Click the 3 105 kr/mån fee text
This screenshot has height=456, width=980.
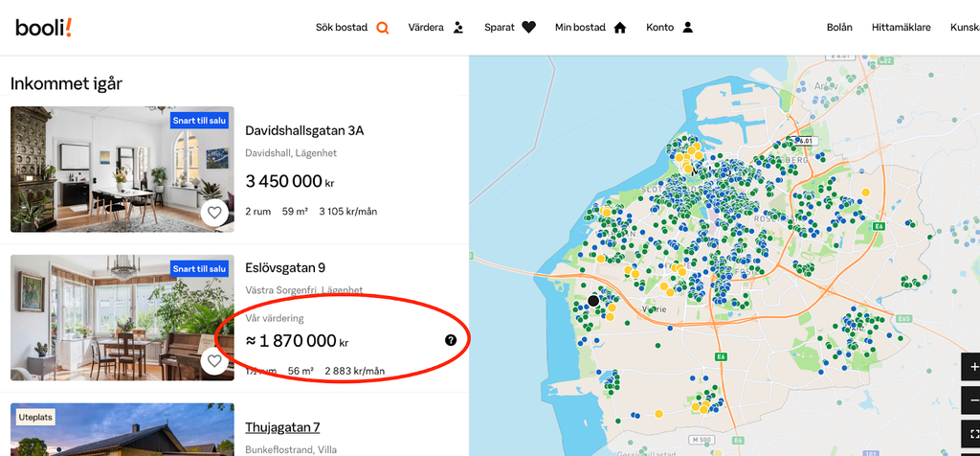(348, 212)
